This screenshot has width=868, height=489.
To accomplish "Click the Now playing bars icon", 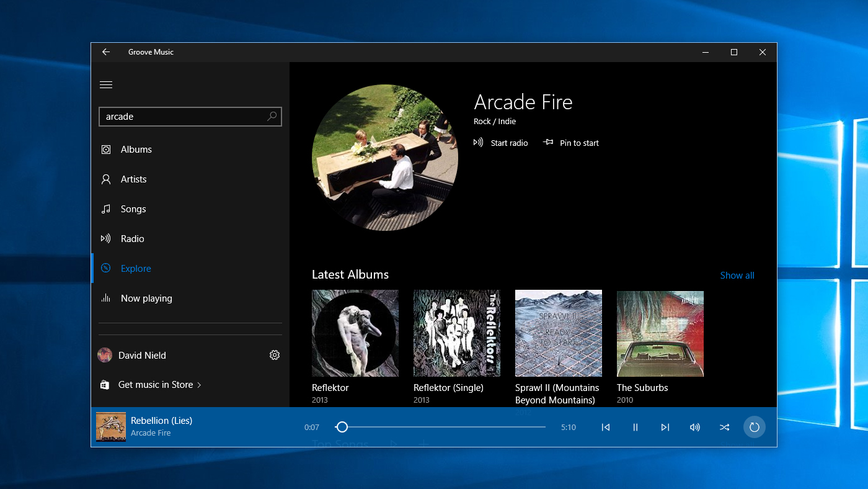I will pos(106,298).
